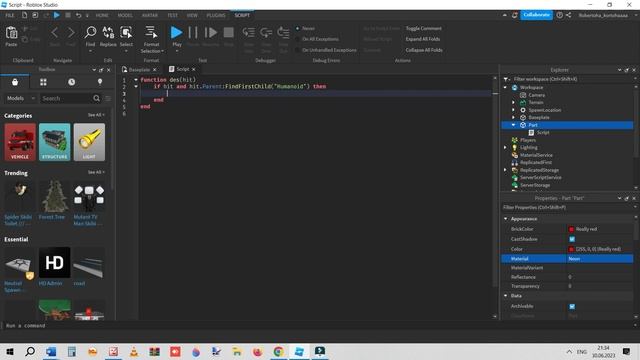The height and width of the screenshot is (360, 640).
Task: Expand the ReplicatedStorage node
Action: click(505, 170)
